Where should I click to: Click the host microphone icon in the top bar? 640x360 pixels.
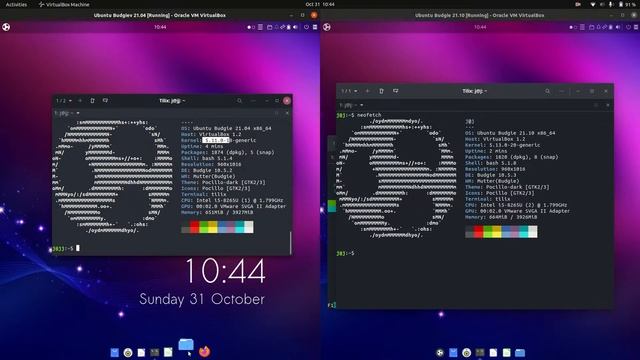(611, 4)
